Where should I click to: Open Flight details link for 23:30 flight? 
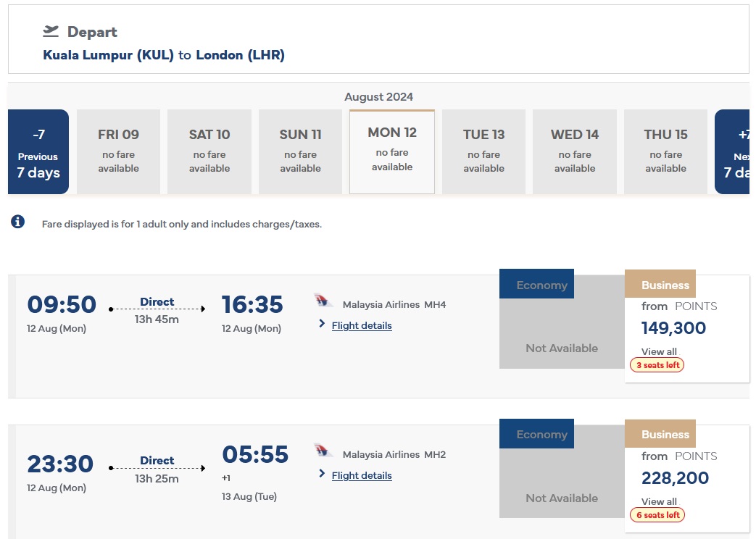(361, 475)
